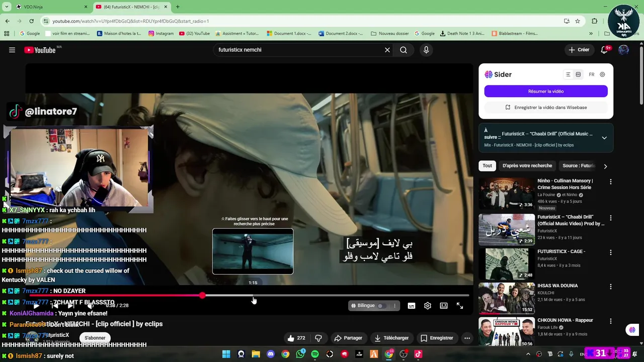
Task: Open the Blablastream bookmark
Action: 515,34
